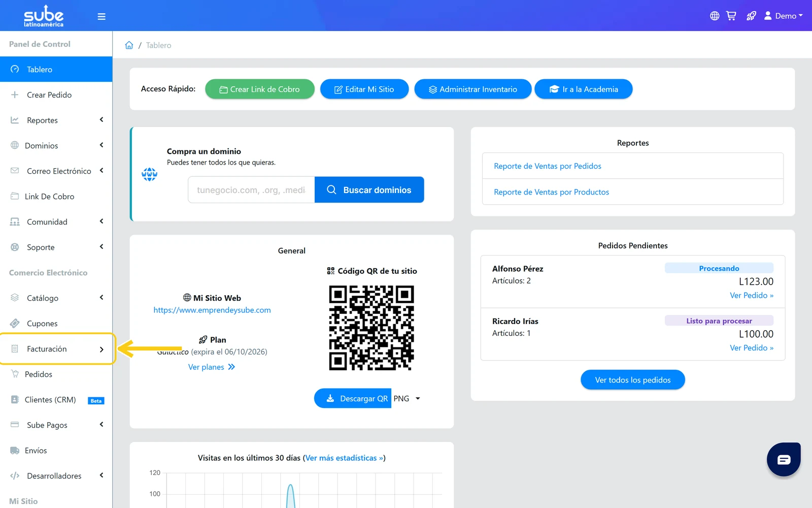This screenshot has width=812, height=508.
Task: Click the Procesando status badge
Action: point(719,268)
